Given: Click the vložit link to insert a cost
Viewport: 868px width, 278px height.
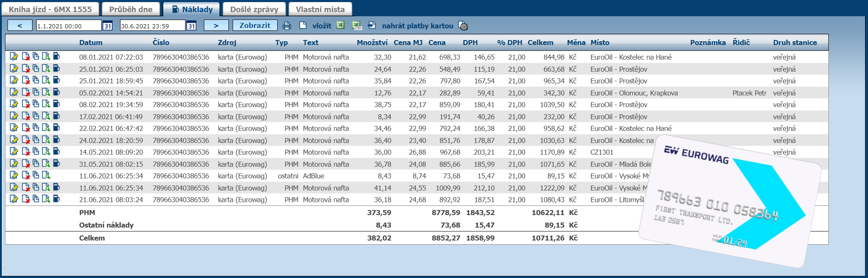Looking at the screenshot, I should tap(321, 26).
